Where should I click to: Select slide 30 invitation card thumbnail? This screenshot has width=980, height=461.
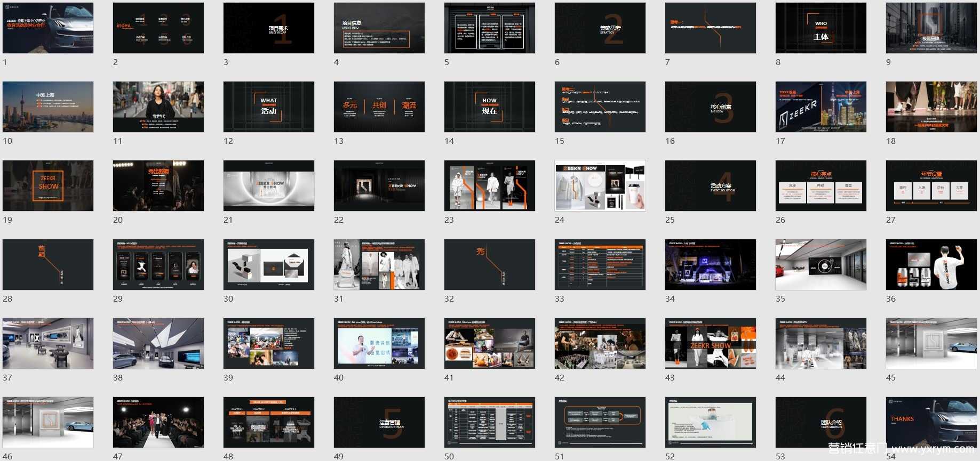click(x=269, y=264)
